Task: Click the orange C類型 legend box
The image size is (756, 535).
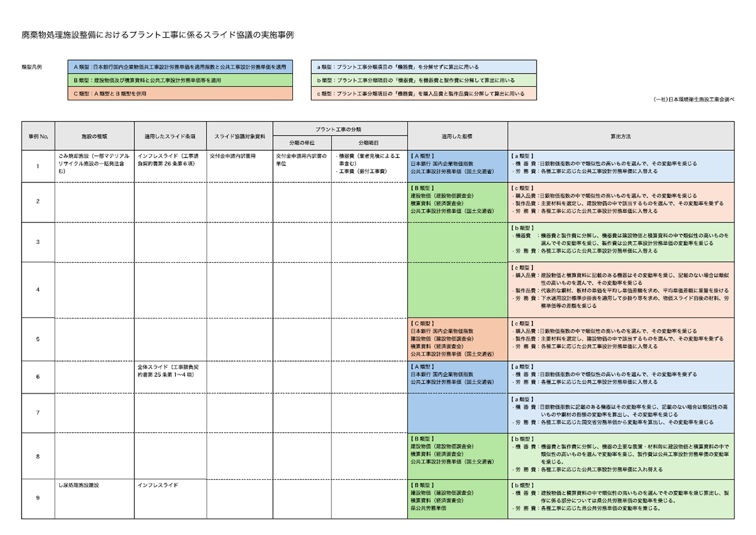Action: [180, 94]
